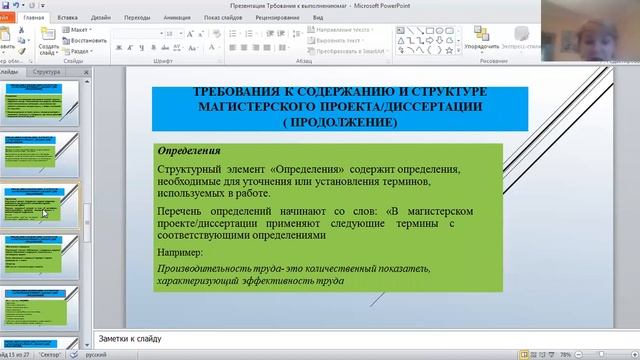Select the highlighted slide thumbnail with cursor

pyautogui.click(x=40, y=206)
